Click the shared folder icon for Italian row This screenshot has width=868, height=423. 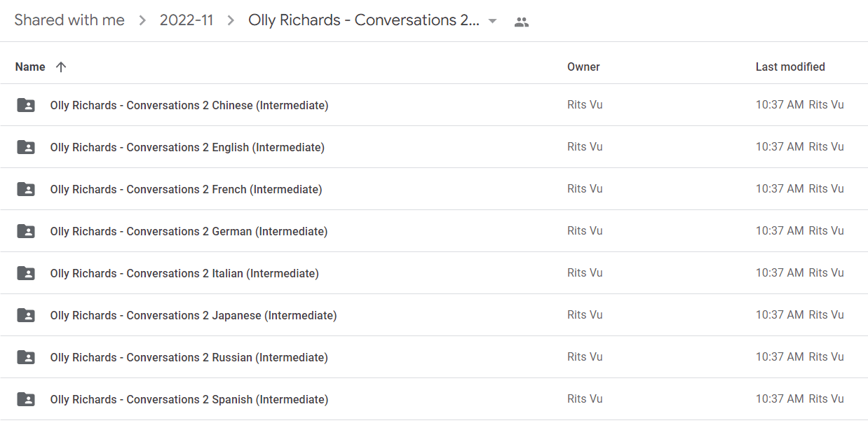coord(26,273)
